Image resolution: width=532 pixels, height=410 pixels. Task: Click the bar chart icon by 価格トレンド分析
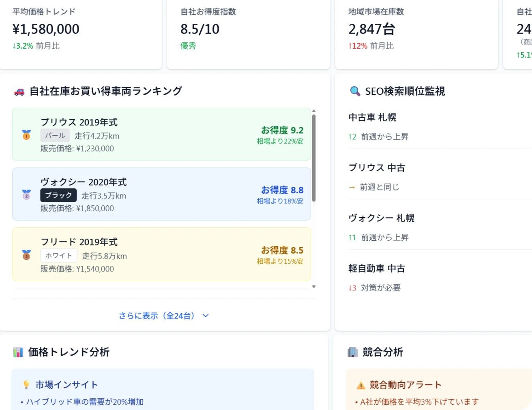(18, 352)
